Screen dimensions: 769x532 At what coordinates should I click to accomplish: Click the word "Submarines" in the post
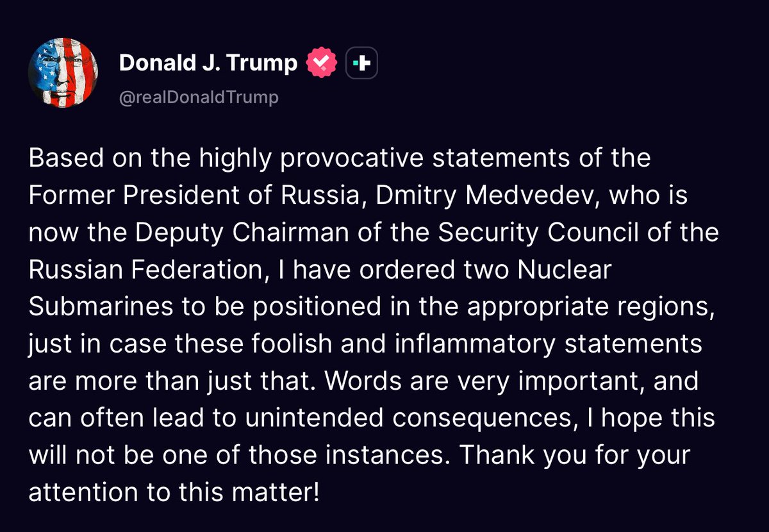coord(101,307)
